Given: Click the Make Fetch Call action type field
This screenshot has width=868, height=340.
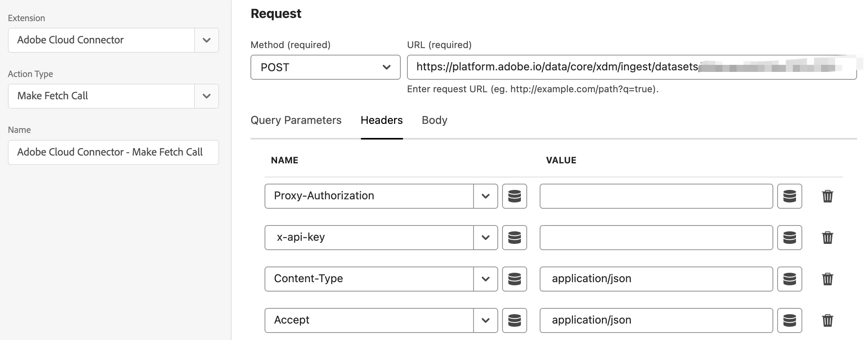Looking at the screenshot, I should pyautogui.click(x=101, y=96).
